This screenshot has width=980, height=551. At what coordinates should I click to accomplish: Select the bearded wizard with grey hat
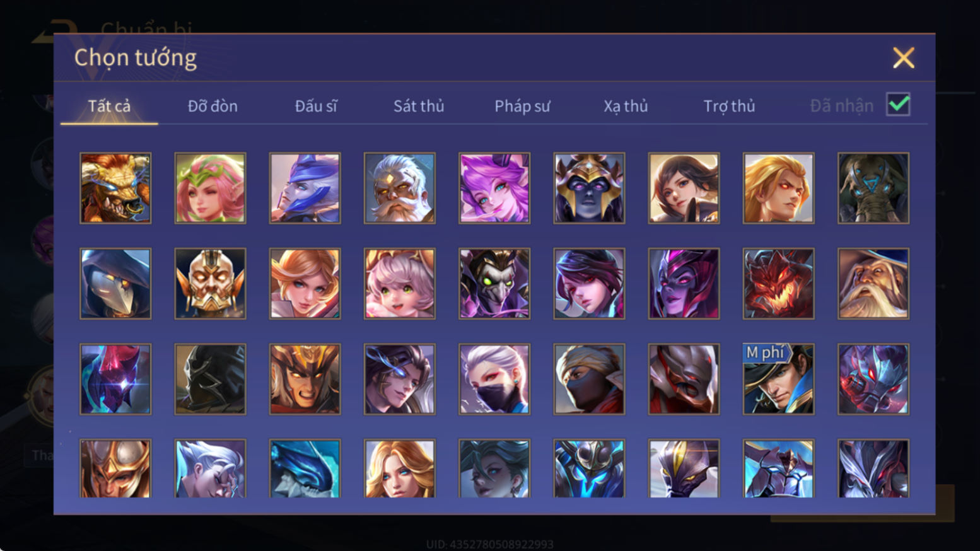click(873, 284)
